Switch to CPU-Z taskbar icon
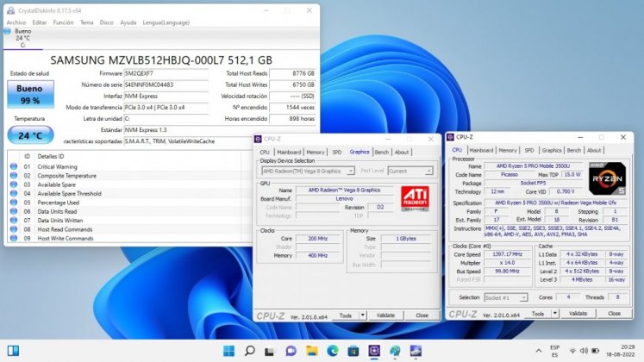The height and width of the screenshot is (362, 644). 374,351
